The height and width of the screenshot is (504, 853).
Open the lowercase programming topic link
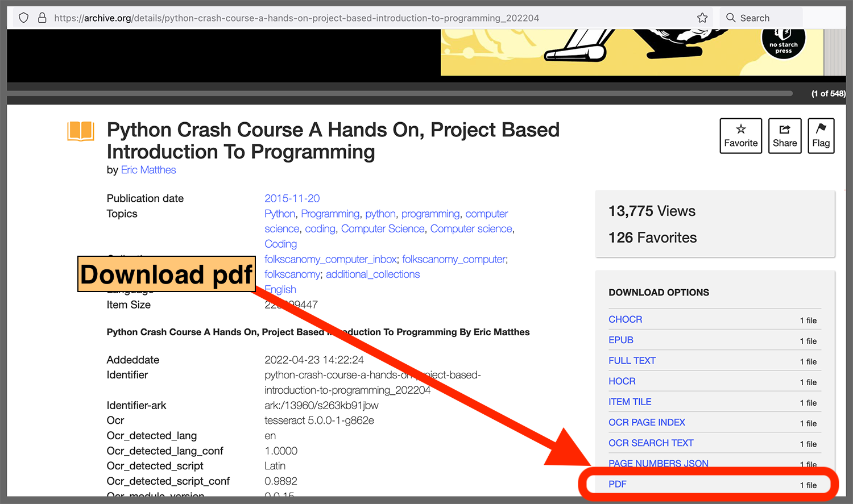430,214
